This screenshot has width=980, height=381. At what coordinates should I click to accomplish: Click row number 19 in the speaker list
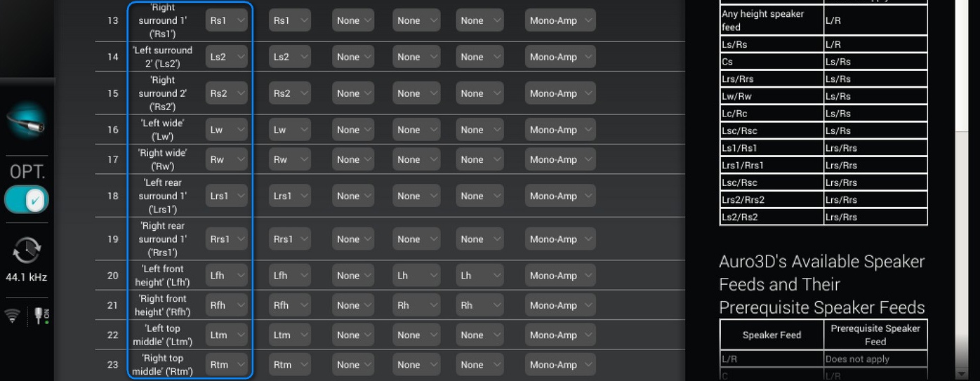pos(112,239)
